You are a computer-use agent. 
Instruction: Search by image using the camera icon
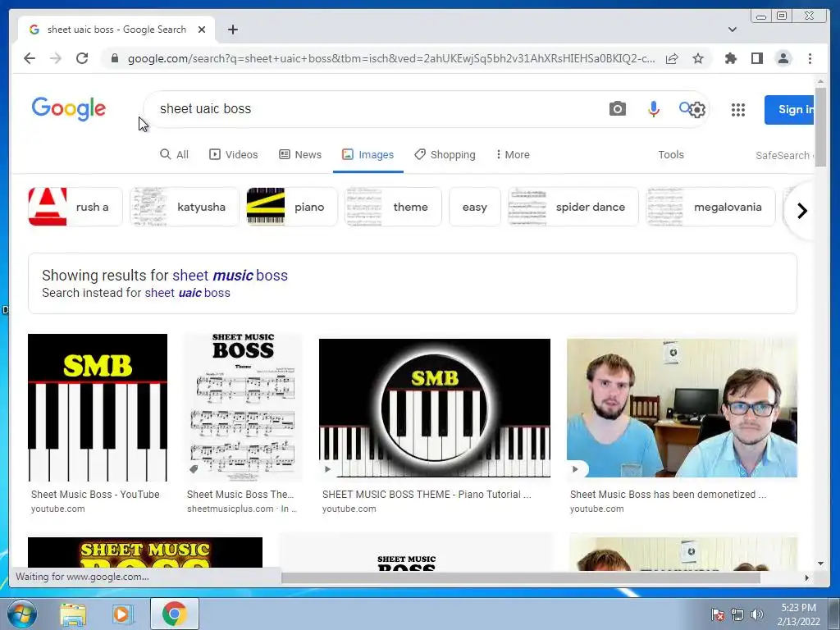coord(617,109)
